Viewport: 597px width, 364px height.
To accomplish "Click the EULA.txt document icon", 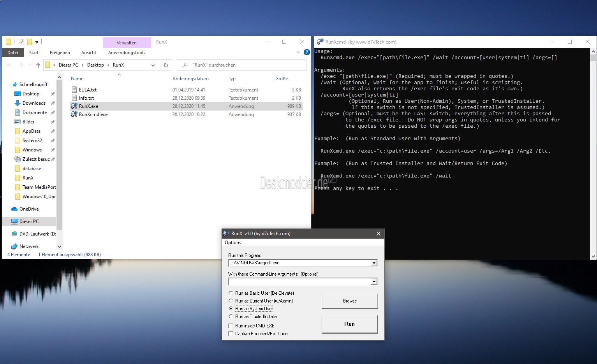I will 74,90.
